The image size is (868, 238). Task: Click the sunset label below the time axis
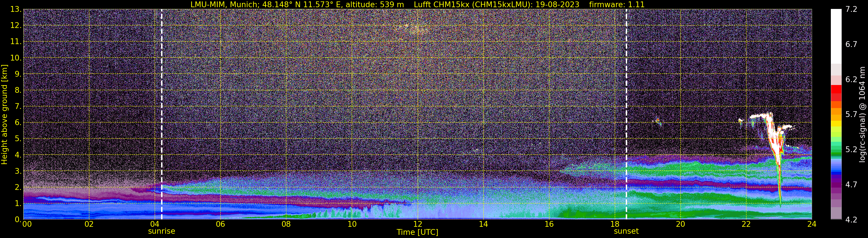[x=626, y=231]
